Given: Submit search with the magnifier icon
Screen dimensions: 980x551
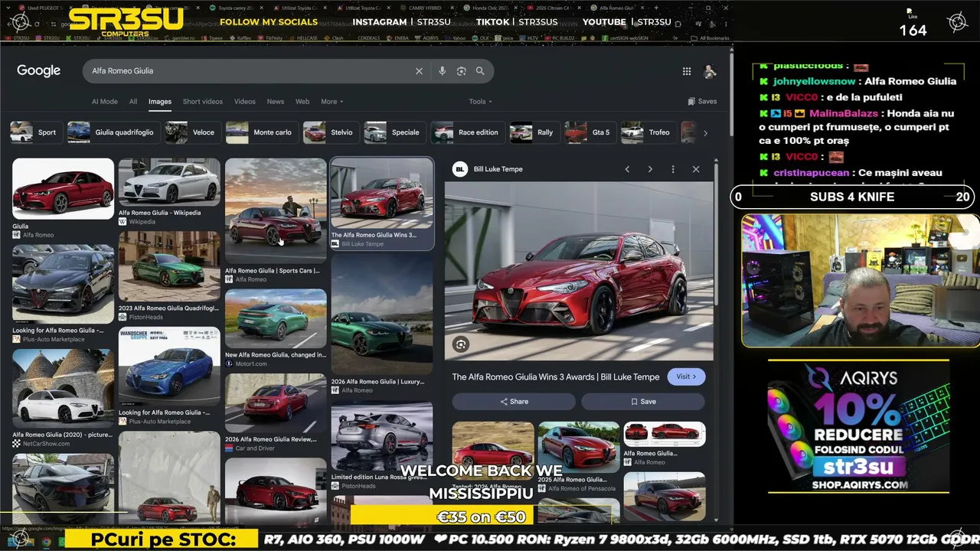Looking at the screenshot, I should click(x=480, y=71).
